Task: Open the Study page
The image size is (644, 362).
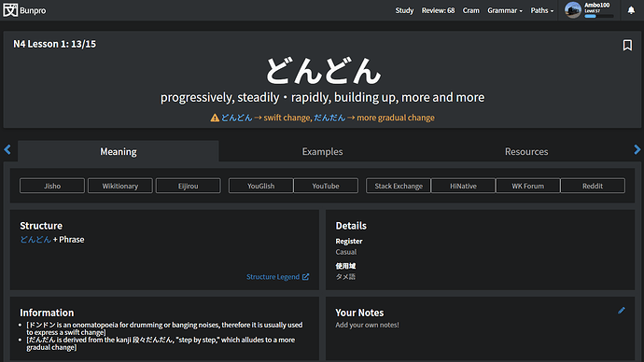Action: point(404,10)
